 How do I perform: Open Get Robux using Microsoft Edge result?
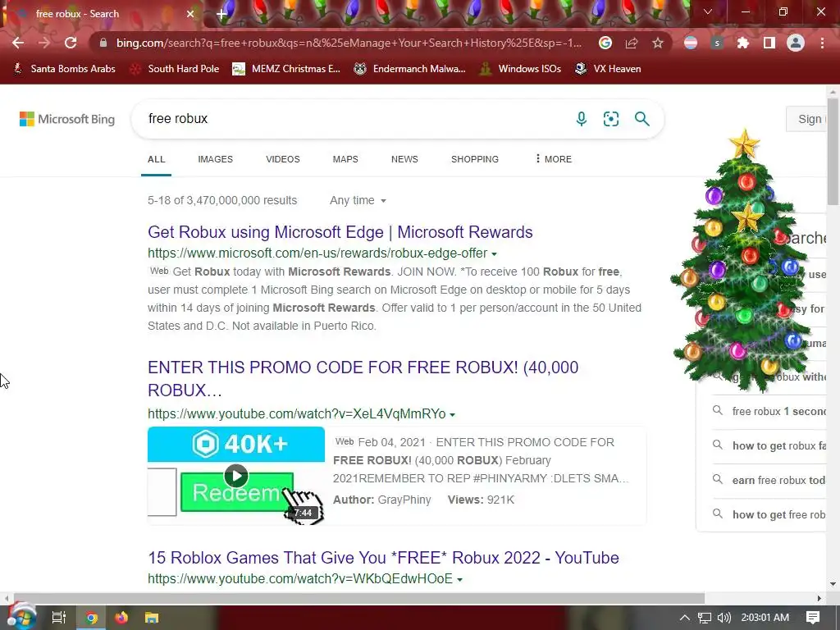pos(340,232)
